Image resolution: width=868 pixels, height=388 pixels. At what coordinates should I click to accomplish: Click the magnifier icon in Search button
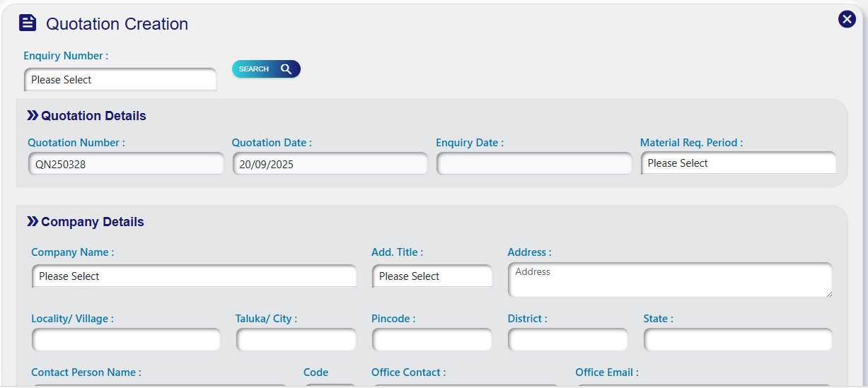point(286,69)
